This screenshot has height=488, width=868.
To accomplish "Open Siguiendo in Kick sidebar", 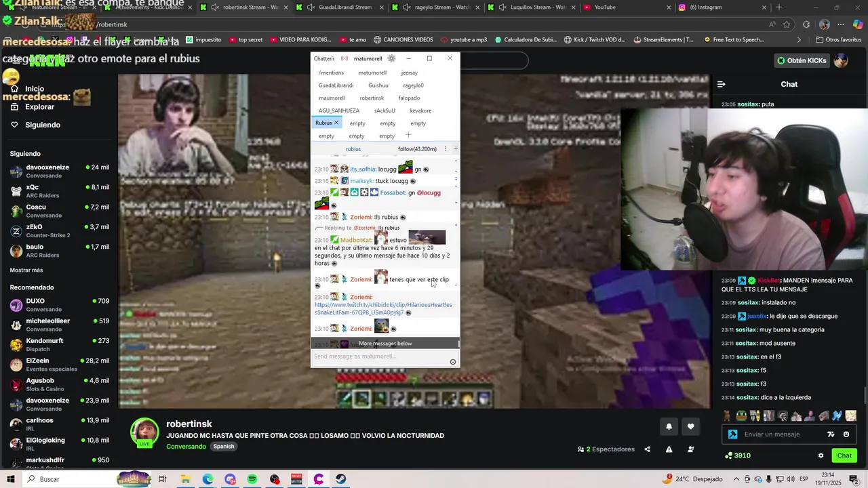I will tap(42, 125).
